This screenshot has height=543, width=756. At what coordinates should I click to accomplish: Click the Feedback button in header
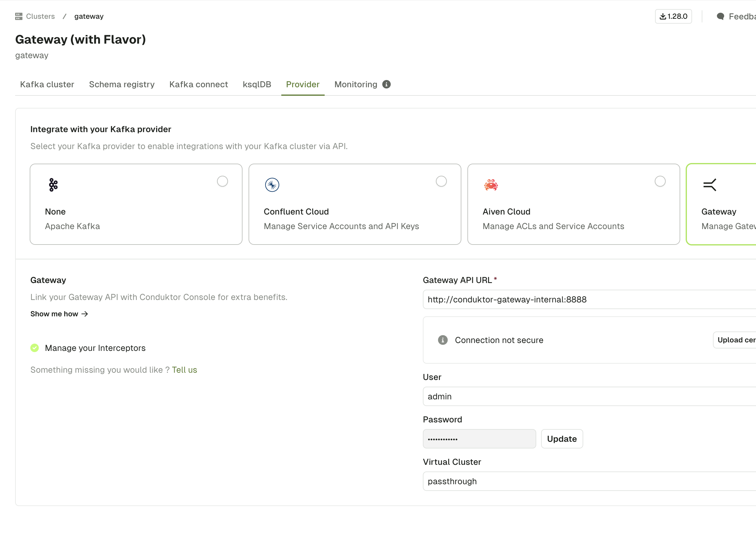[736, 16]
